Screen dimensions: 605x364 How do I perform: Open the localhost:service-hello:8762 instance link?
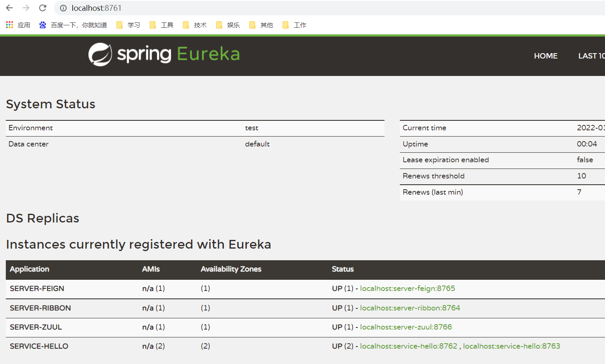[409, 346]
